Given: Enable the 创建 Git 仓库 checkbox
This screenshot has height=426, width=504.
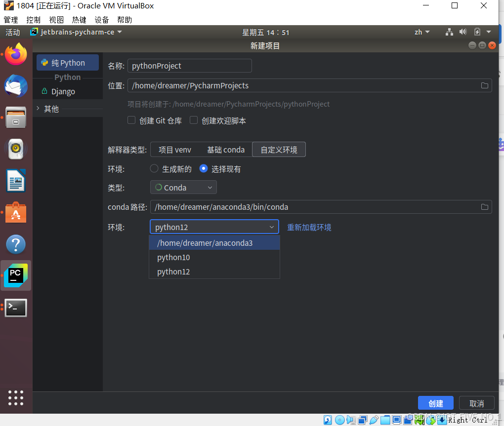Looking at the screenshot, I should point(131,120).
